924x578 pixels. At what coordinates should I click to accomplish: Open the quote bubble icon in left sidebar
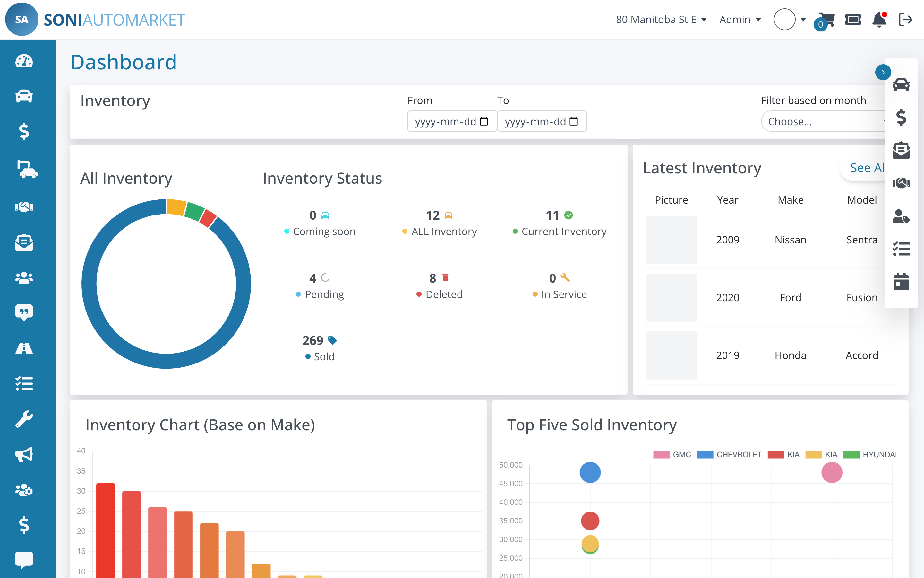point(24,312)
